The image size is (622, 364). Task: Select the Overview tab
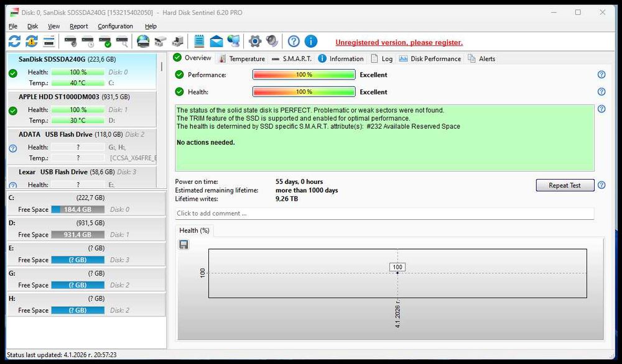click(192, 58)
